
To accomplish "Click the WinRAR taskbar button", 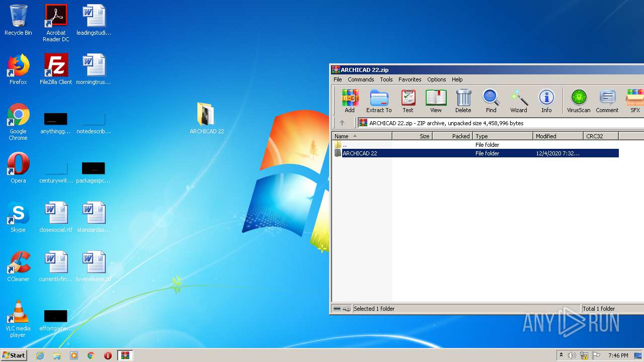I will coord(125,355).
